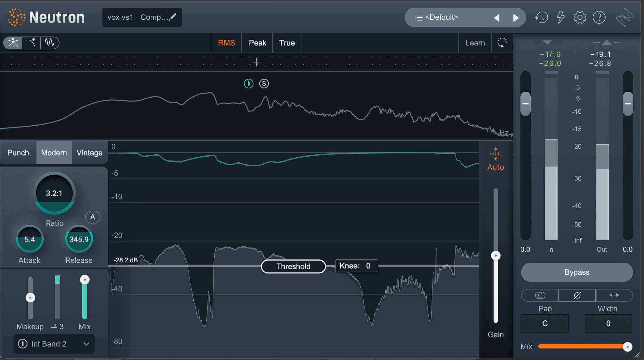Viewport: 644px width, 360px height.
Task: Click the Width value field showing 0
Action: [608, 323]
